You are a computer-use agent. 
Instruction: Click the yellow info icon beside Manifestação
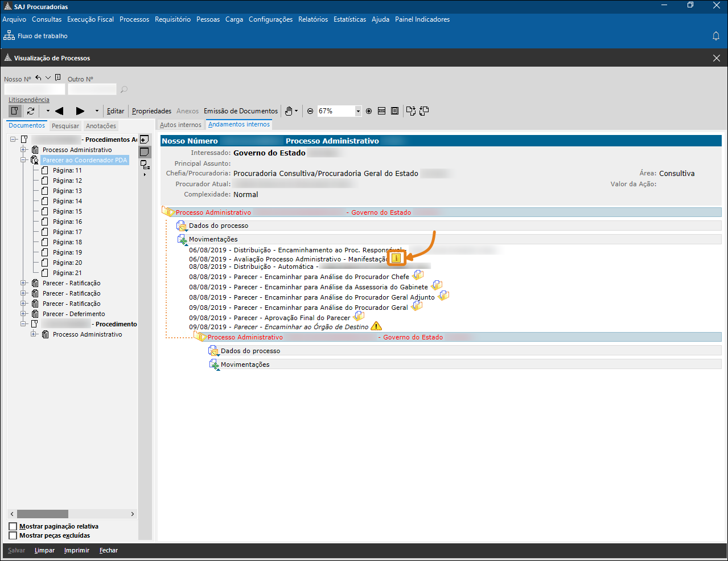(397, 259)
